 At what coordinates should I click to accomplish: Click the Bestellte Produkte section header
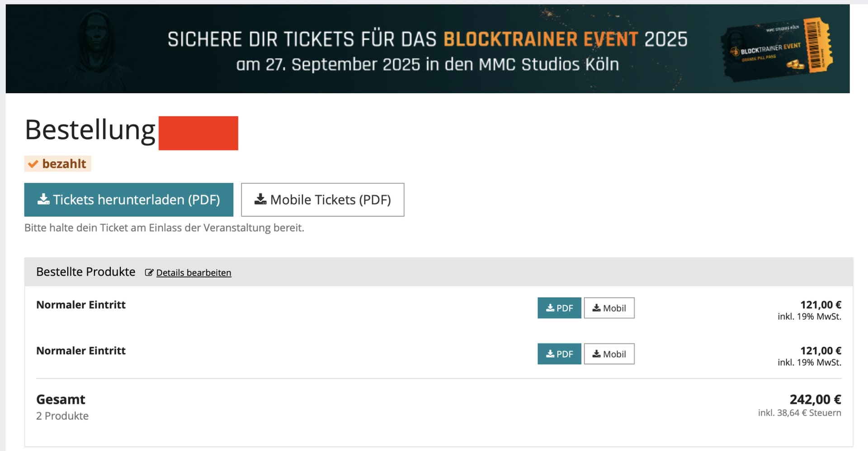tap(85, 272)
